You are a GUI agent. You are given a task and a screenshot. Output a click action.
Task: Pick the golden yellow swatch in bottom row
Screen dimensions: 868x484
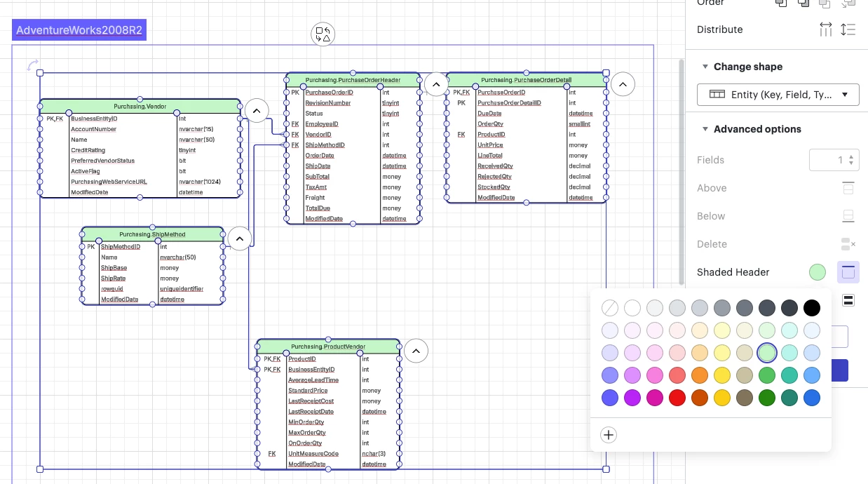coord(722,398)
